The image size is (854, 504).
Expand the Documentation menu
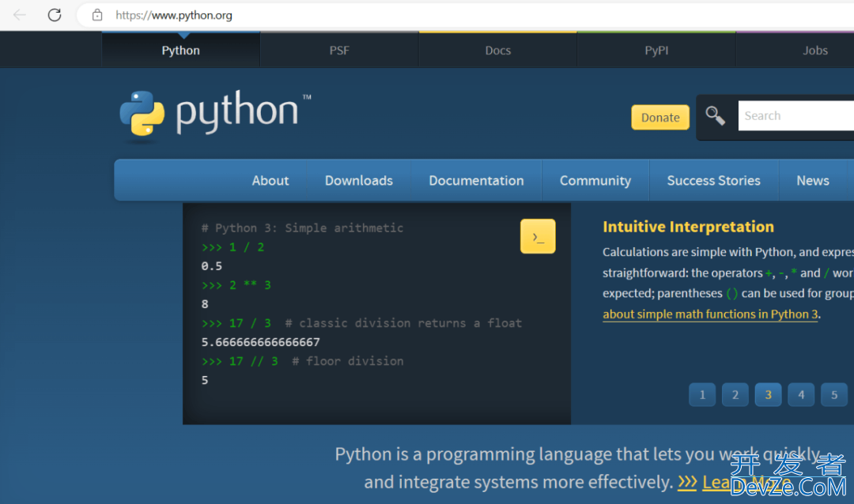(476, 181)
